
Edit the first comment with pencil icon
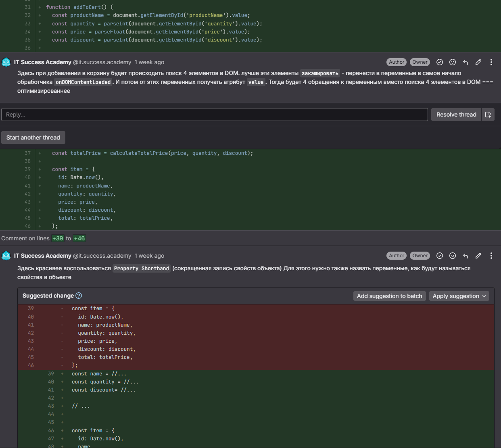tap(478, 62)
